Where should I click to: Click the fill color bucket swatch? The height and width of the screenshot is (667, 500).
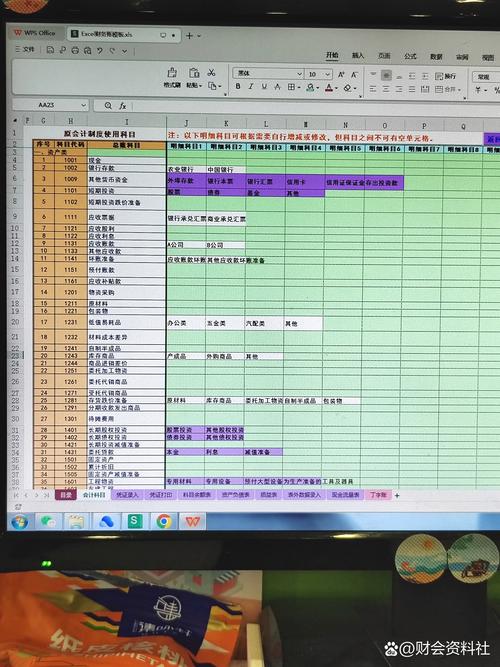click(x=310, y=88)
